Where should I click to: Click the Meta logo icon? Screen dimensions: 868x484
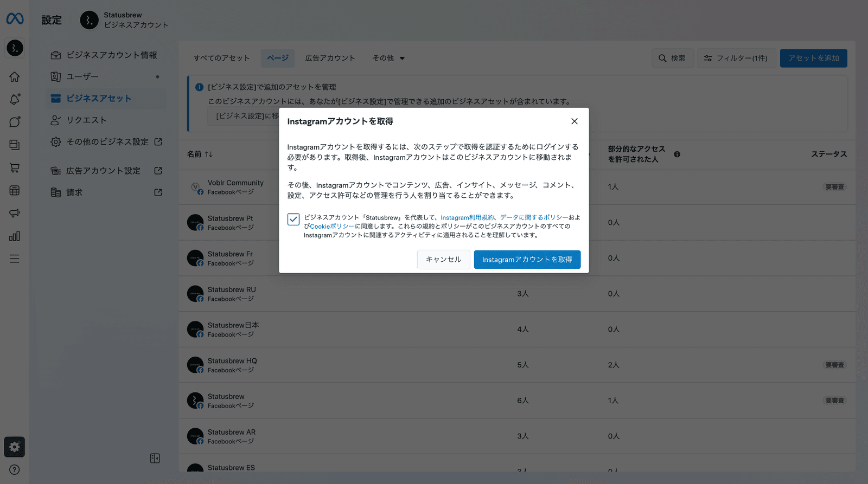(x=15, y=19)
